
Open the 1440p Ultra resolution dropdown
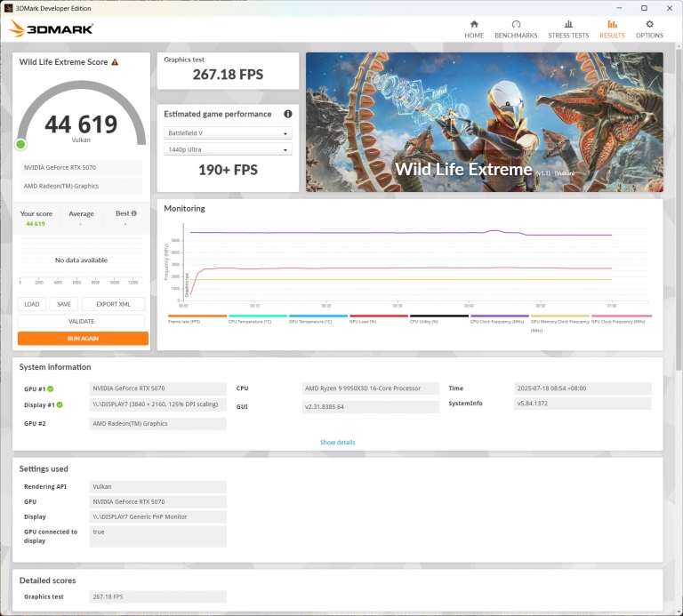[228, 149]
